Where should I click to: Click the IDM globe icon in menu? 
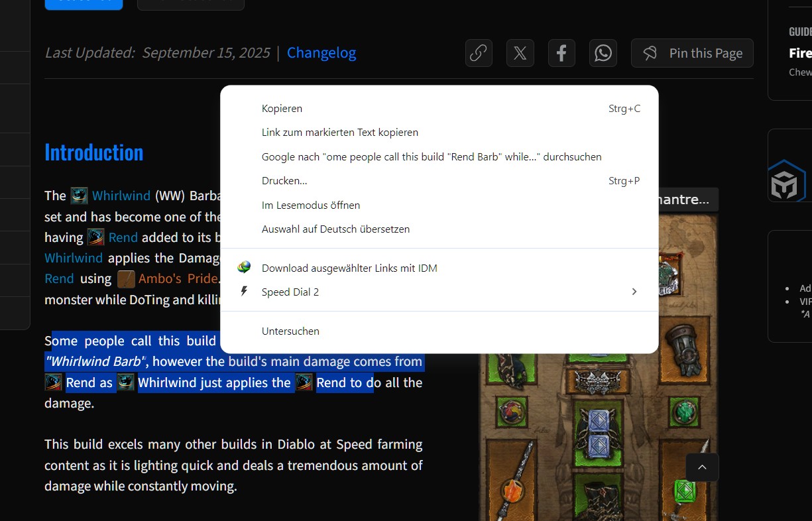point(244,267)
